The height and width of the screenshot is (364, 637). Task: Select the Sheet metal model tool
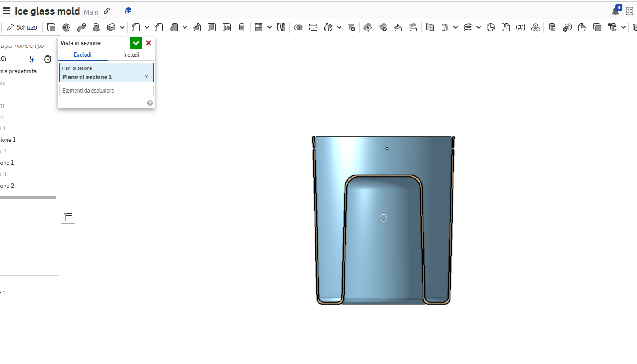tap(552, 27)
